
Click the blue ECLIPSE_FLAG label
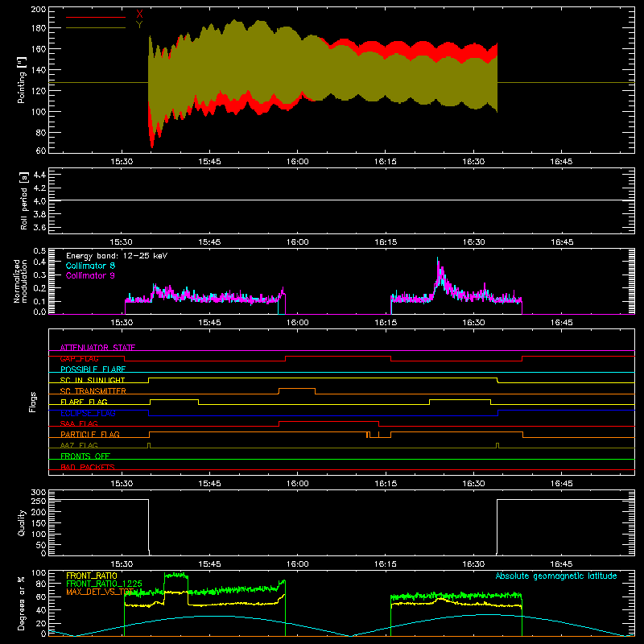pos(88,413)
